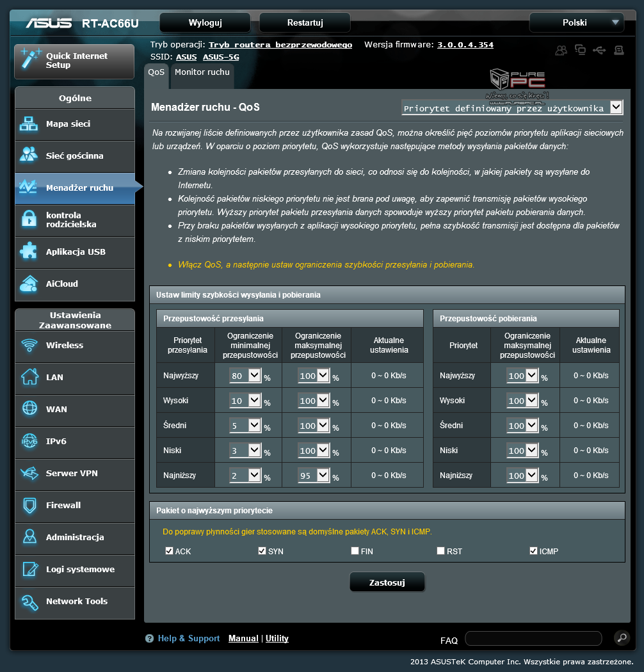Open the Help & Support link

click(x=189, y=638)
